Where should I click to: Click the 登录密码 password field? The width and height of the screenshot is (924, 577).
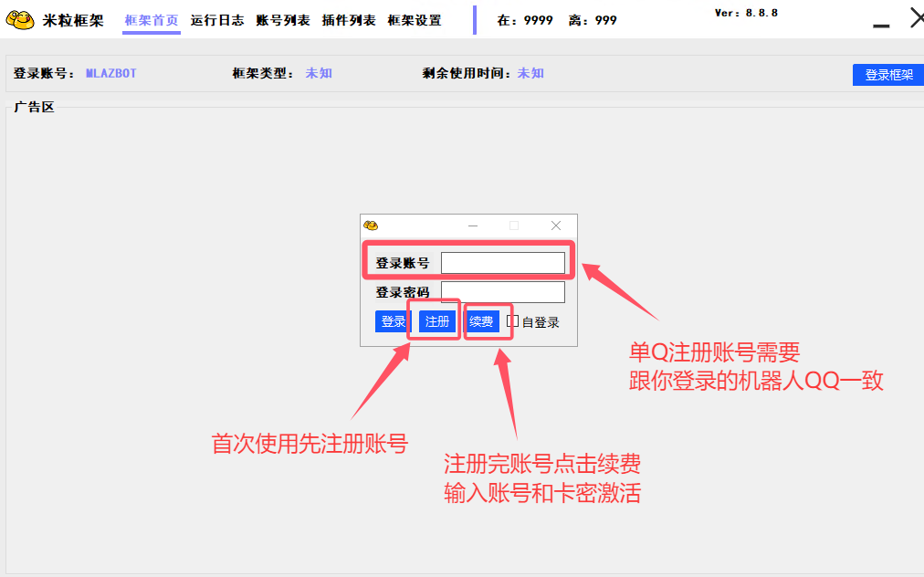(x=503, y=291)
